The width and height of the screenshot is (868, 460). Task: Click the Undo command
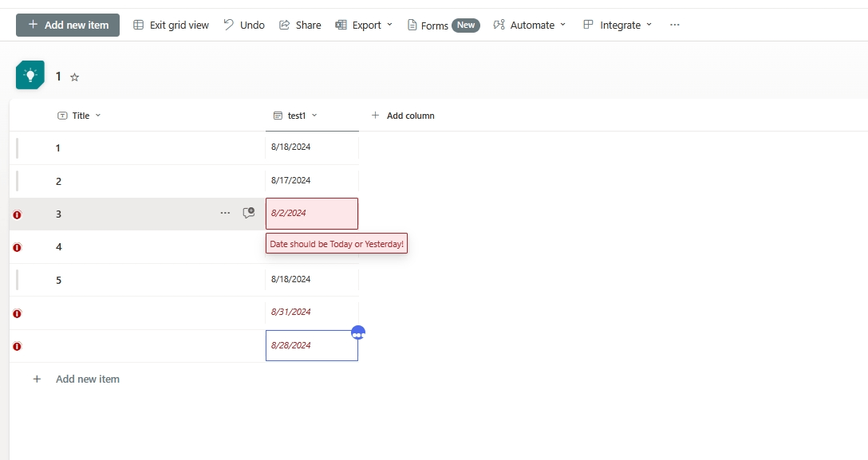pos(244,25)
